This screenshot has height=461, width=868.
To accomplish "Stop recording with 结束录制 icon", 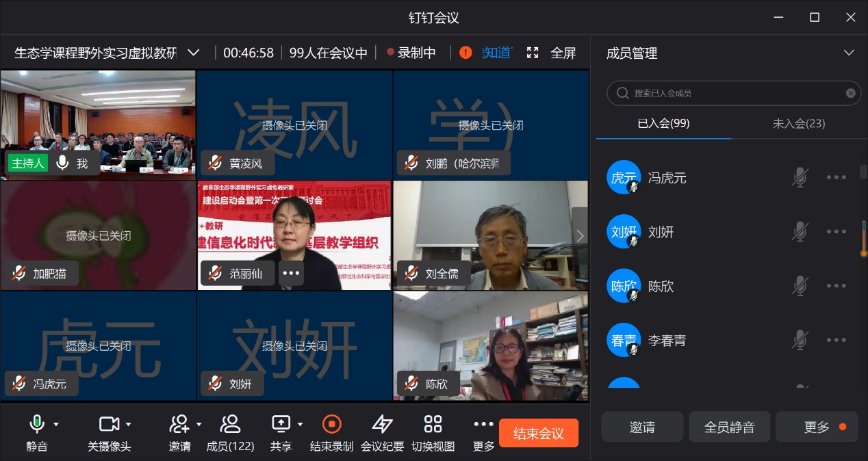I will click(331, 425).
